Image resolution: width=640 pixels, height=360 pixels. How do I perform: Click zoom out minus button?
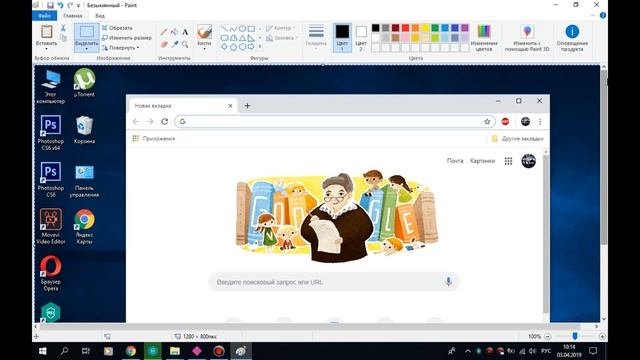point(548,336)
